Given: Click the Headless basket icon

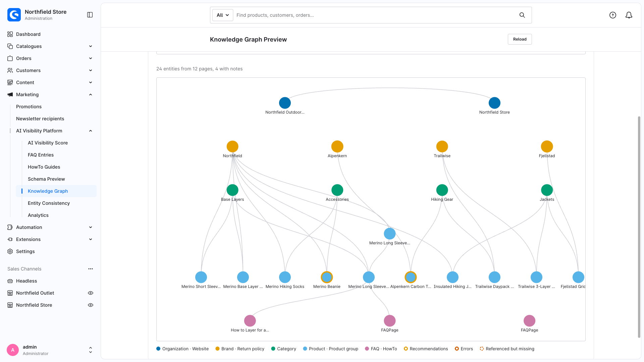Looking at the screenshot, I should (x=10, y=281).
